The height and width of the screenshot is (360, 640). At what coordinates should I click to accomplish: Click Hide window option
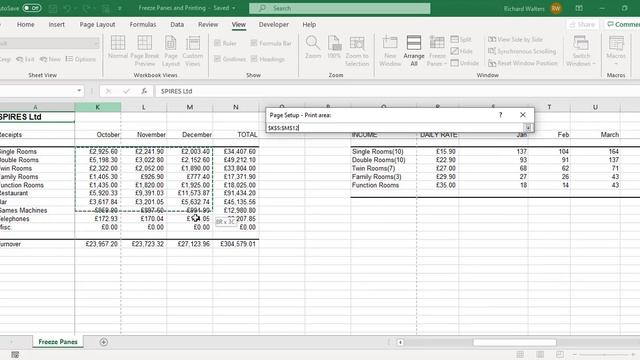coord(462,51)
